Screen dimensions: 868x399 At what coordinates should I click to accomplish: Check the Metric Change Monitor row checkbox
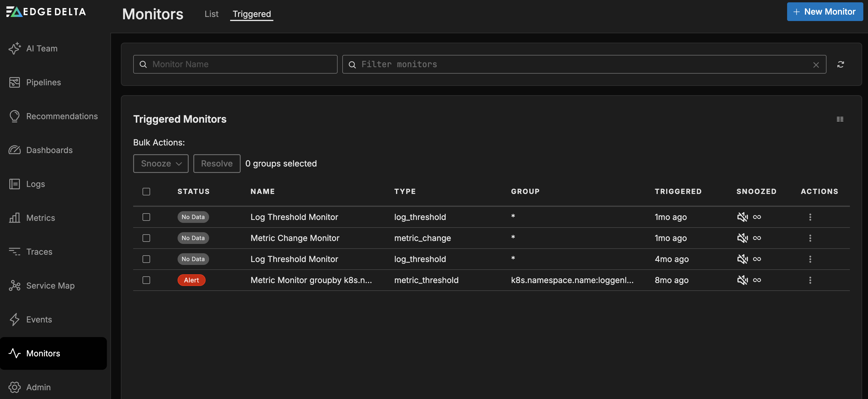point(146,238)
